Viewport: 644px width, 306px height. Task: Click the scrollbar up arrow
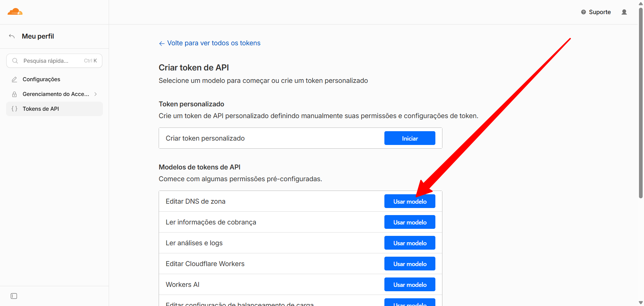click(x=641, y=3)
